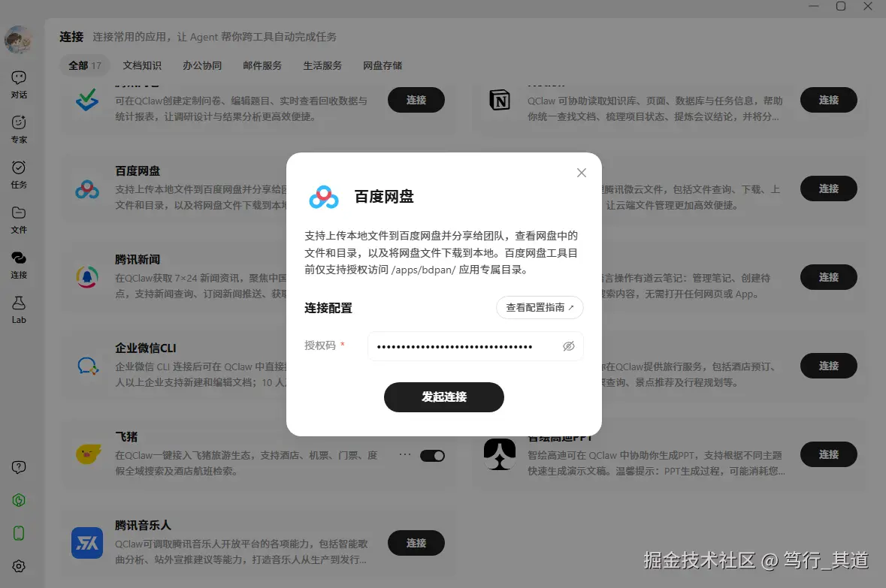The height and width of the screenshot is (588, 886).
Task: Click the 腾讯音乐人 blue icon
Action: pos(87,543)
